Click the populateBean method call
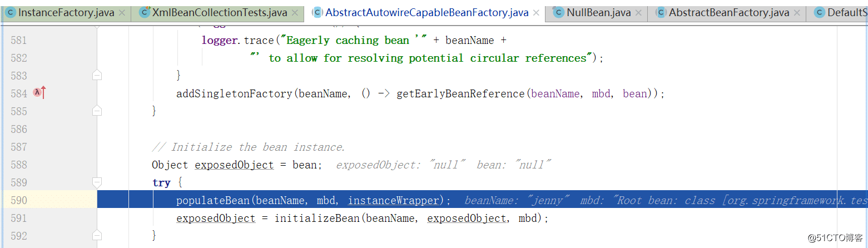Image resolution: width=868 pixels, height=248 pixels. [x=213, y=200]
